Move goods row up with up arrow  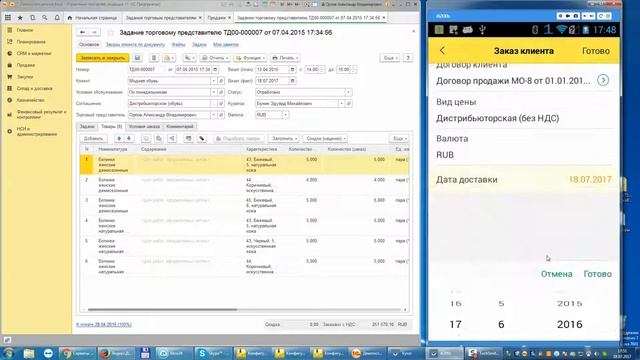(x=119, y=138)
